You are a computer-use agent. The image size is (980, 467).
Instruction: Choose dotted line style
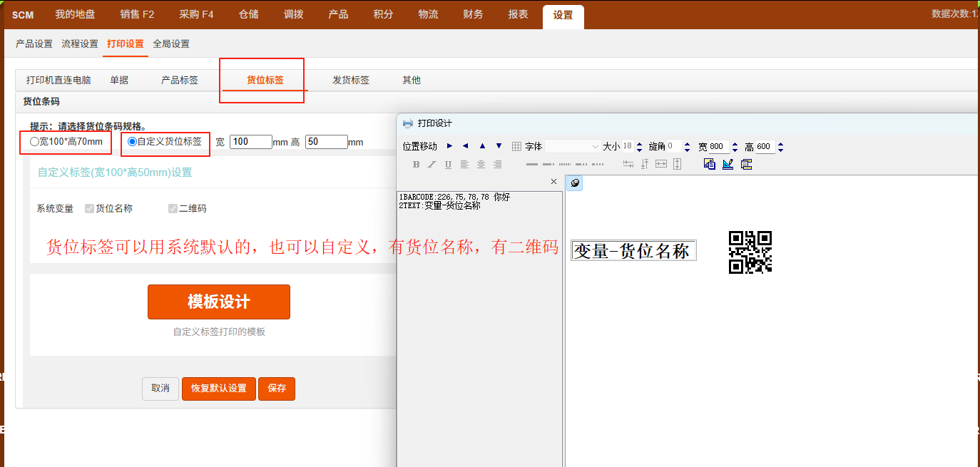coord(565,165)
